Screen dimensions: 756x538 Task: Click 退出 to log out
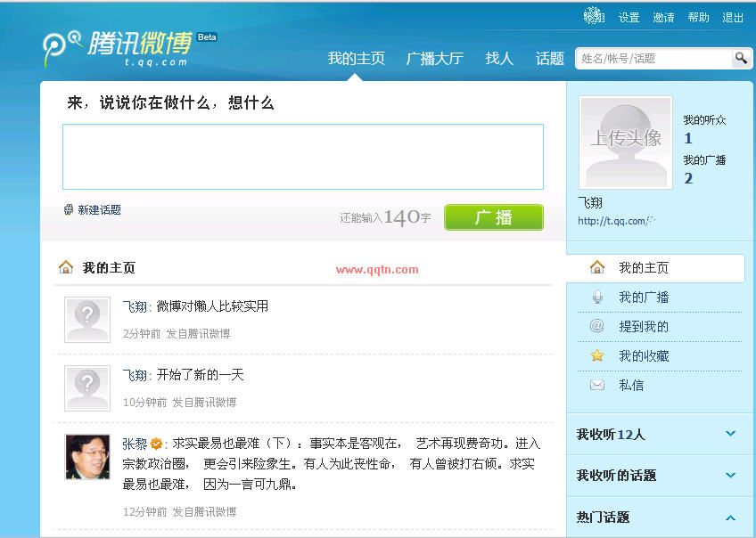pos(733,18)
